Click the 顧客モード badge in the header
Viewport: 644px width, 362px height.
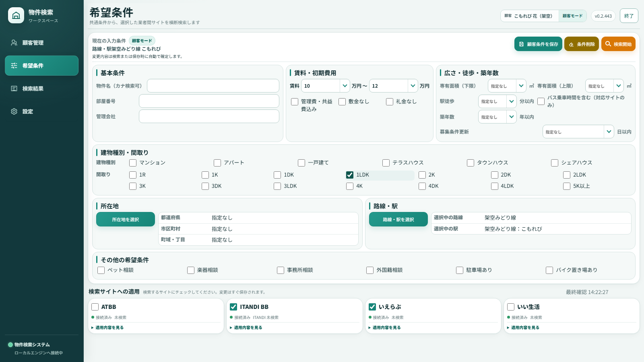coord(572,16)
